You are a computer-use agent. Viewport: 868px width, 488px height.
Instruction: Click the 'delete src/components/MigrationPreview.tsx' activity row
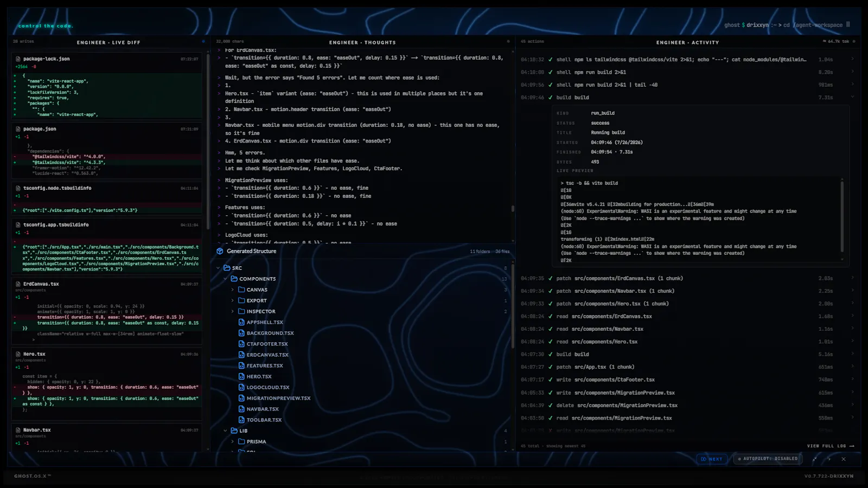[x=687, y=405]
